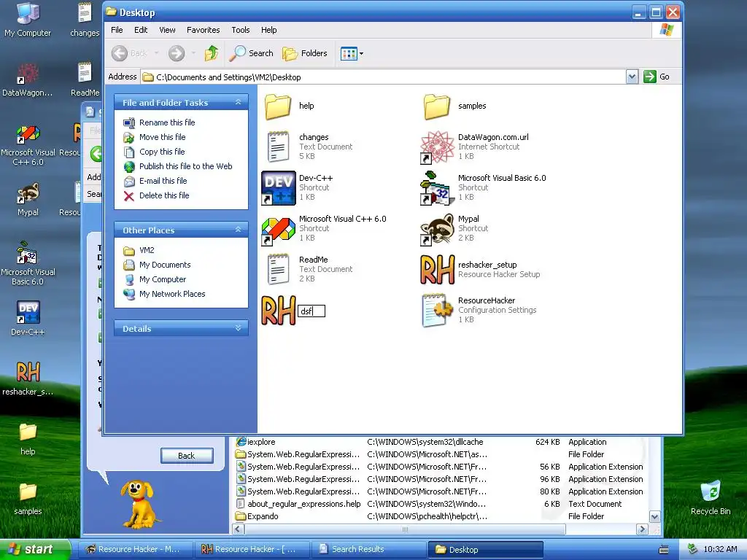The height and width of the screenshot is (560, 747).
Task: Click Delete this file link
Action: coord(164,195)
